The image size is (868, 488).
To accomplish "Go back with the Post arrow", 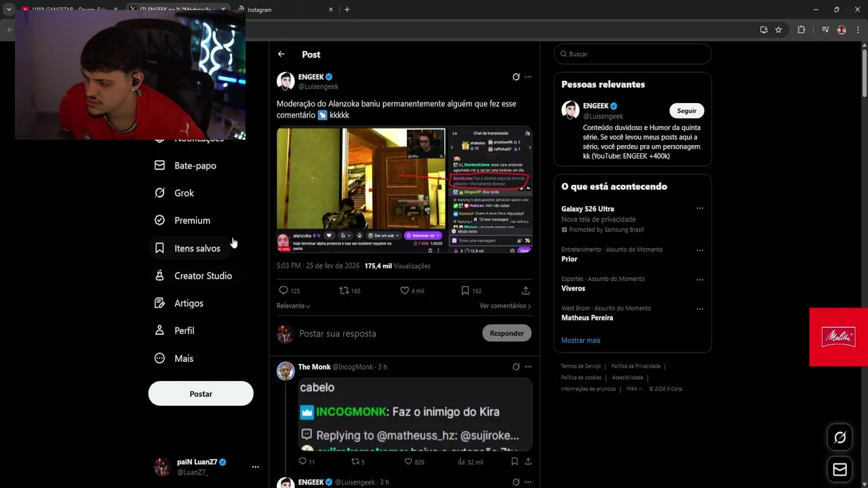I will coord(281,54).
